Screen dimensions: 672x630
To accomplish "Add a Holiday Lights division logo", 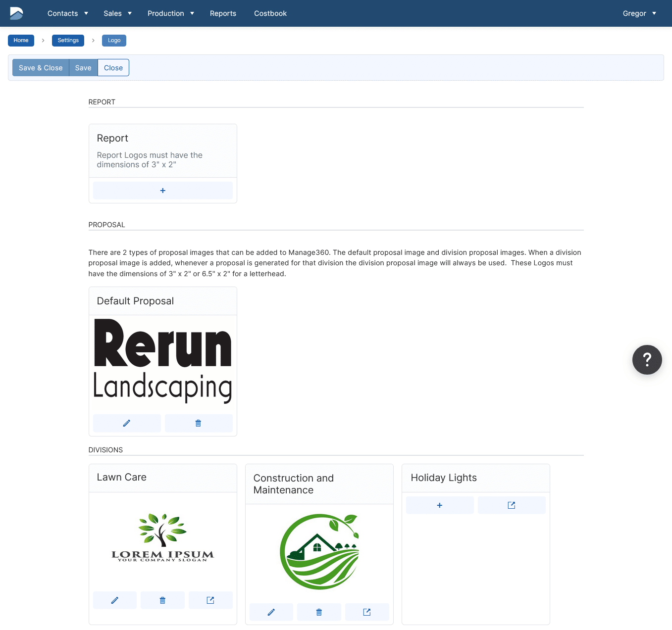I will [x=440, y=505].
